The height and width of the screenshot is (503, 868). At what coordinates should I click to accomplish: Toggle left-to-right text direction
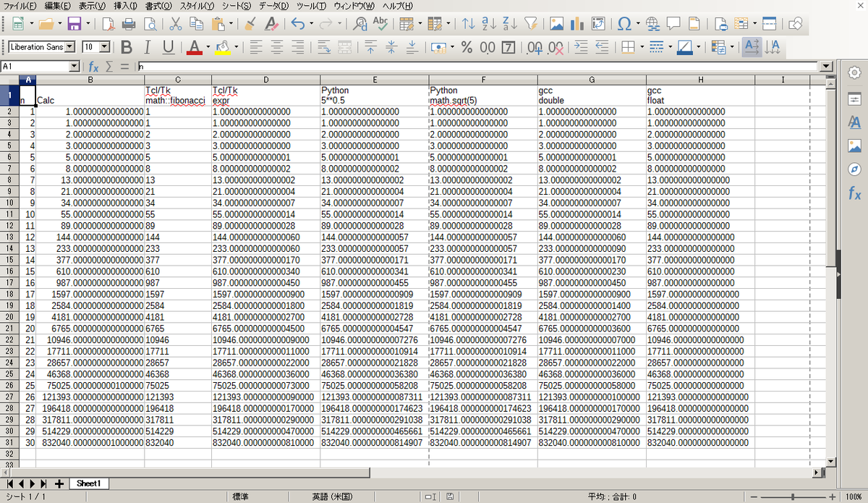point(752,48)
